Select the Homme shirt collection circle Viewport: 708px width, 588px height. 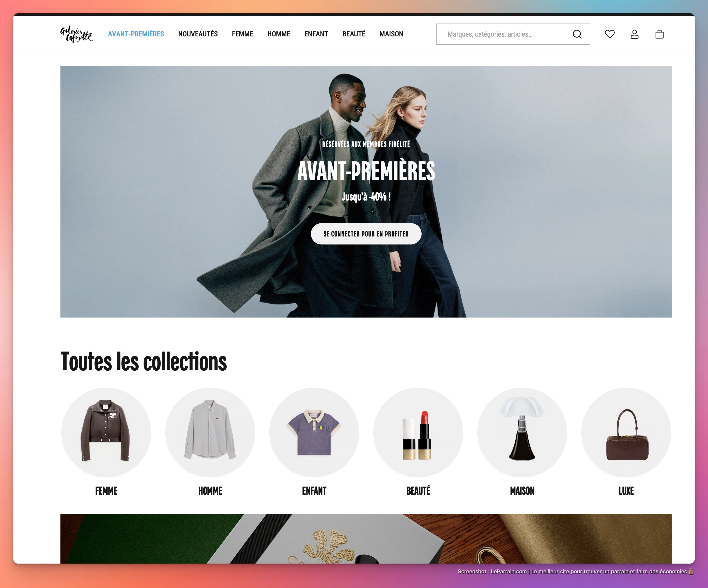pos(210,432)
